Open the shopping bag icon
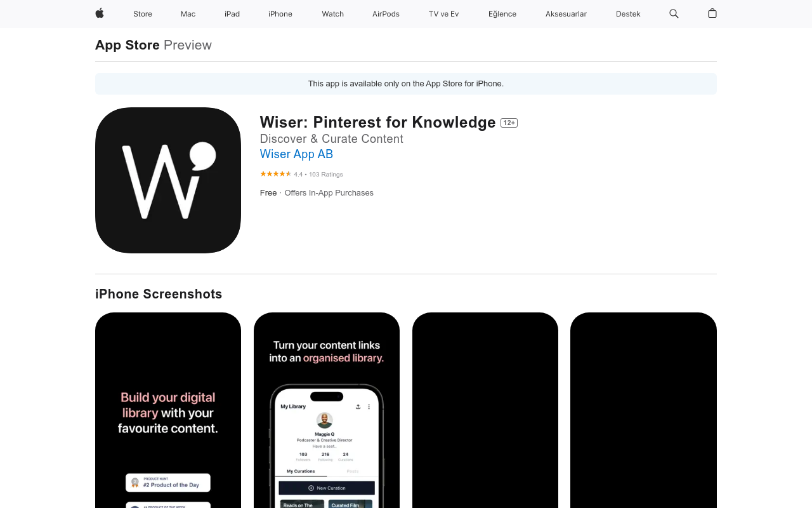 pos(712,13)
